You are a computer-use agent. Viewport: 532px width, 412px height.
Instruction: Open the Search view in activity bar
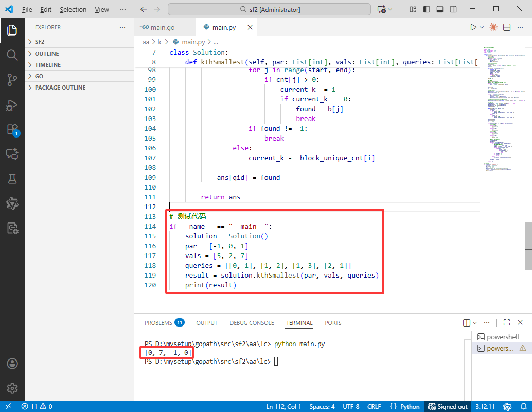point(12,55)
